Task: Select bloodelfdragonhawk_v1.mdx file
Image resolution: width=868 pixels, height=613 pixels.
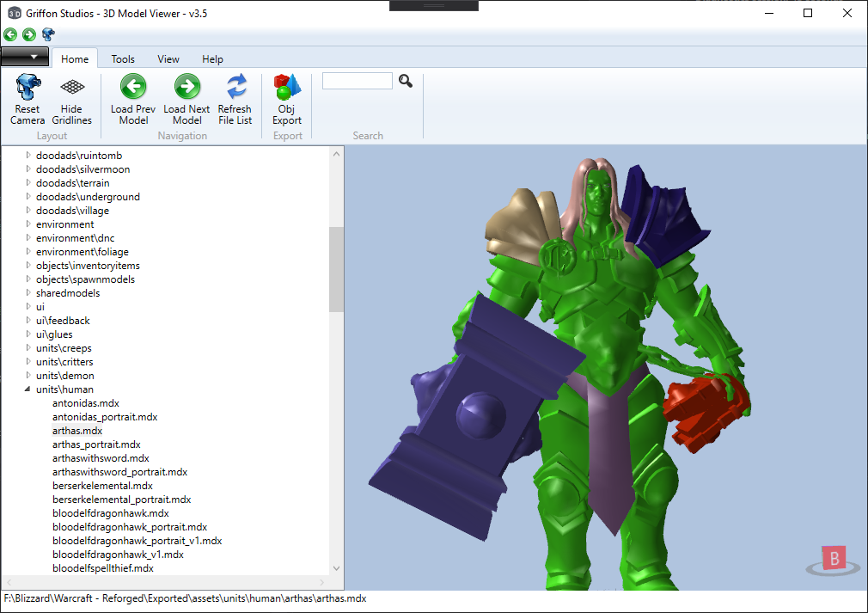Action: point(119,555)
